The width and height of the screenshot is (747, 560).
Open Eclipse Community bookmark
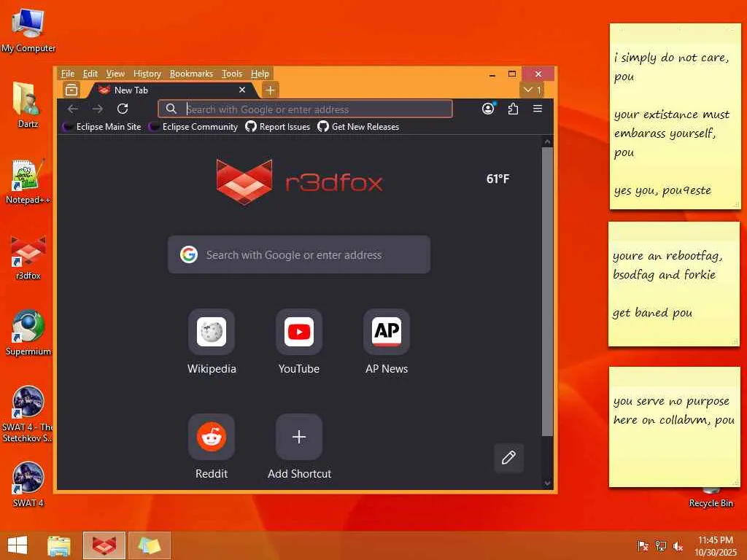[193, 127]
